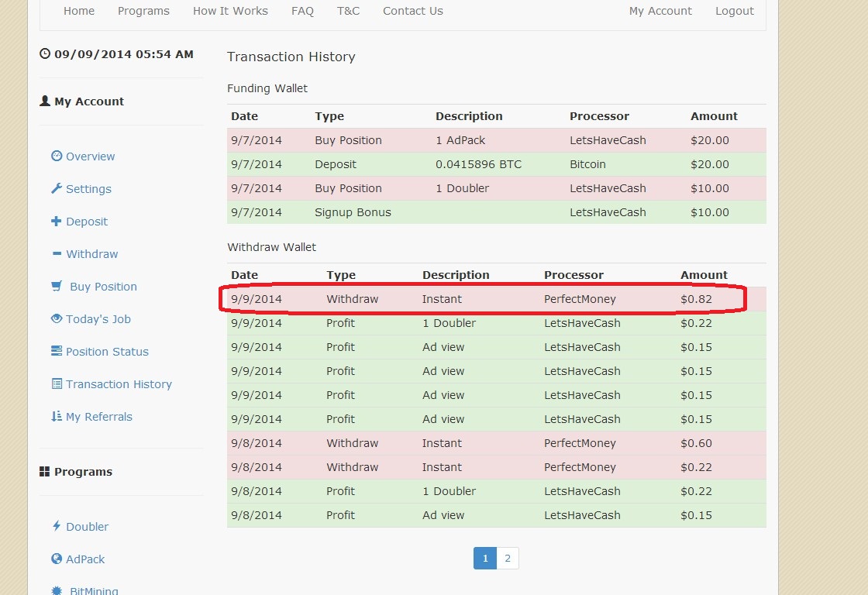
Task: Click the Settings wrench icon
Action: (56, 188)
